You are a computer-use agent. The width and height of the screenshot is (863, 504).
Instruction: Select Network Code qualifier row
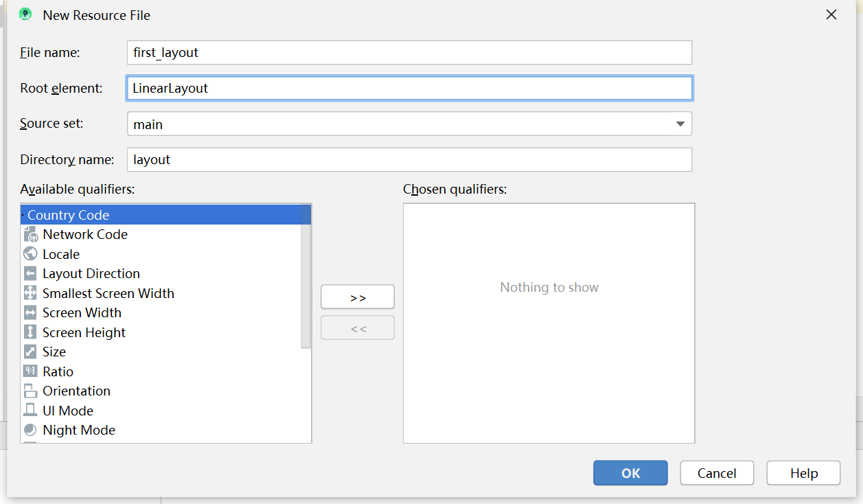point(161,234)
